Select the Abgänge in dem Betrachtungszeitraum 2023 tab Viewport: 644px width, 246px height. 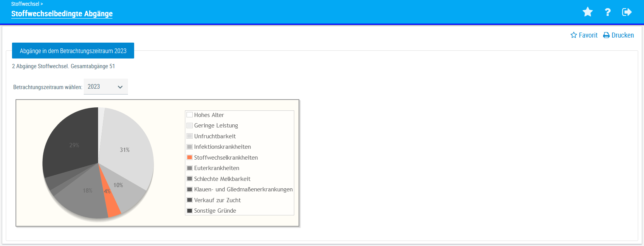(x=73, y=51)
